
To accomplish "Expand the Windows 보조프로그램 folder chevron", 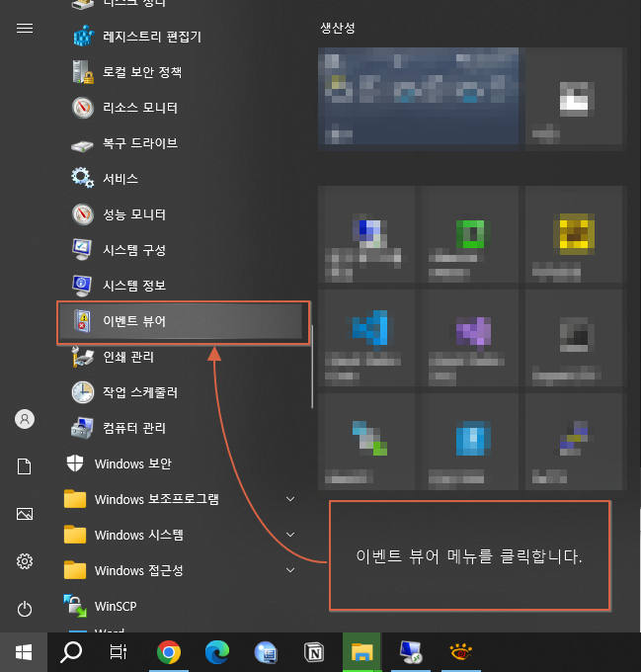I will [290, 499].
